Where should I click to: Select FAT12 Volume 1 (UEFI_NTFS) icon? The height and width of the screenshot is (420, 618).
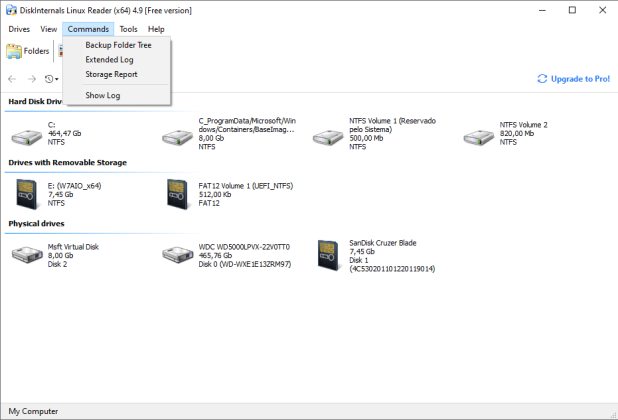(x=177, y=194)
